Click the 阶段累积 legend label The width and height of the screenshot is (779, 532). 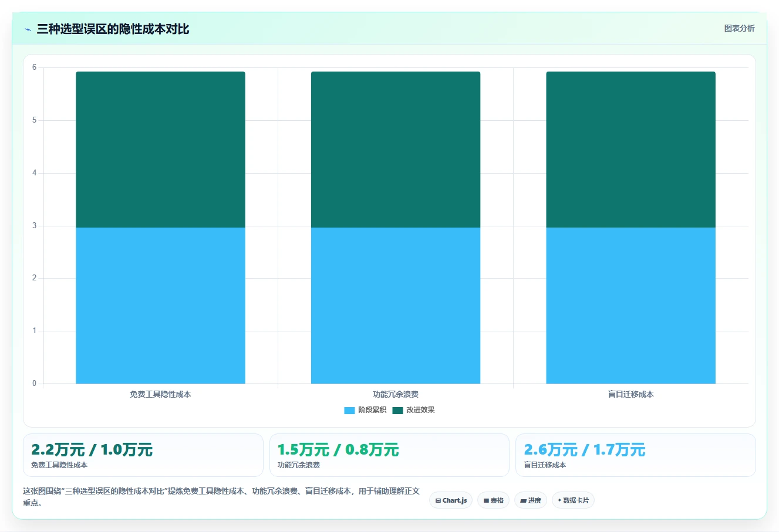pyautogui.click(x=372, y=410)
